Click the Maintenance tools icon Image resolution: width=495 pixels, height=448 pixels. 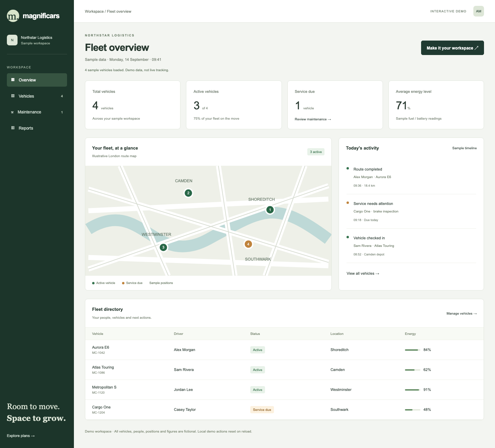12,112
